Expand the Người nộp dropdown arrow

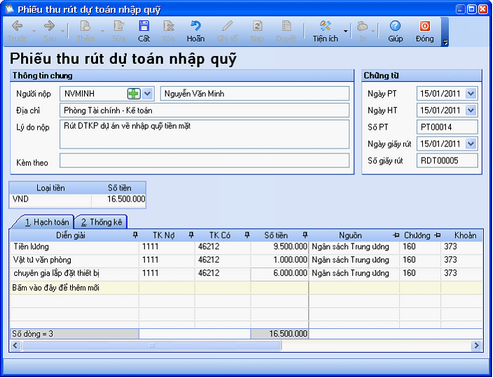tap(148, 94)
